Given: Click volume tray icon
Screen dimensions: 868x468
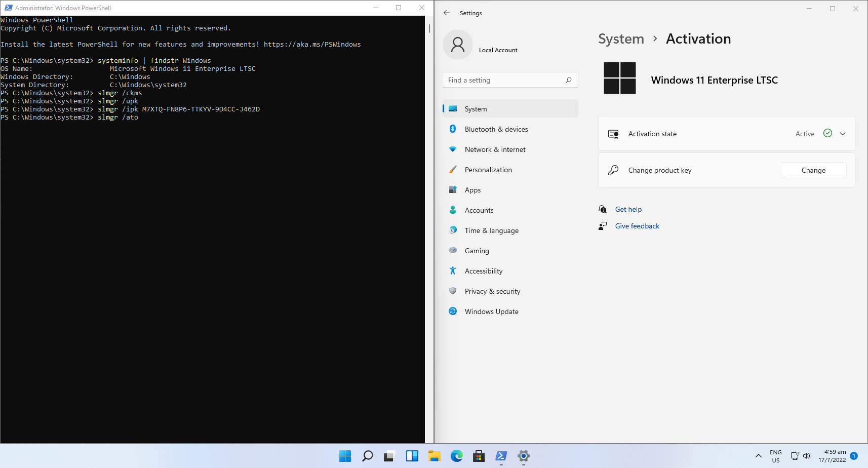Looking at the screenshot, I should tap(807, 456).
